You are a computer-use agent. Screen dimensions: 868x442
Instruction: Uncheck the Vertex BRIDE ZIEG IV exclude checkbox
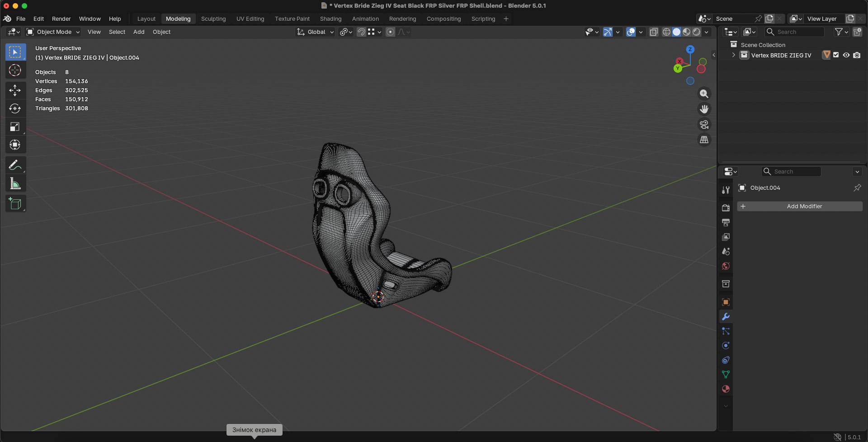click(836, 55)
